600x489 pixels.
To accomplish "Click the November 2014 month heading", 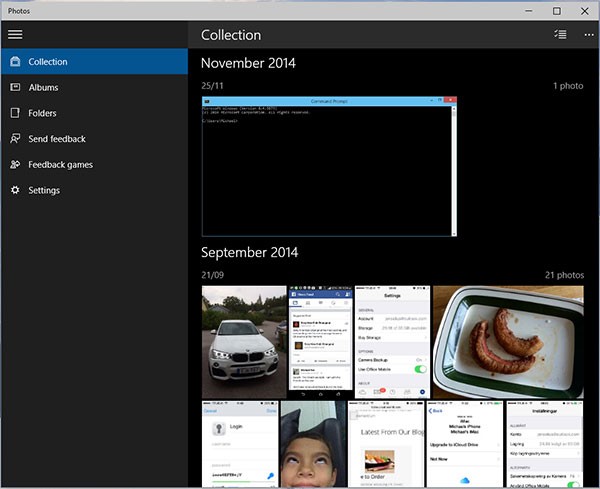I will [248, 63].
